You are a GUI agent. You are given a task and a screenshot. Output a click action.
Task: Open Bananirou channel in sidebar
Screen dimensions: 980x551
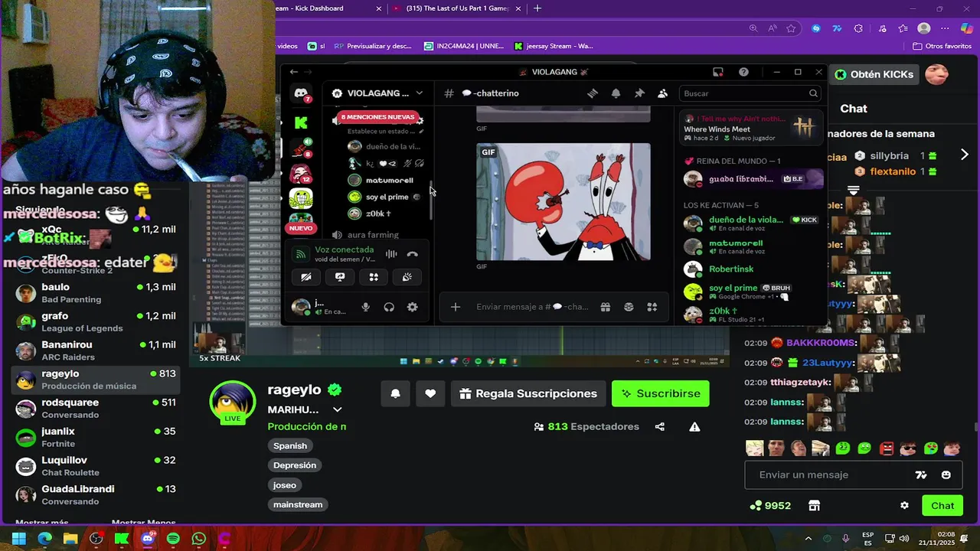click(96, 350)
